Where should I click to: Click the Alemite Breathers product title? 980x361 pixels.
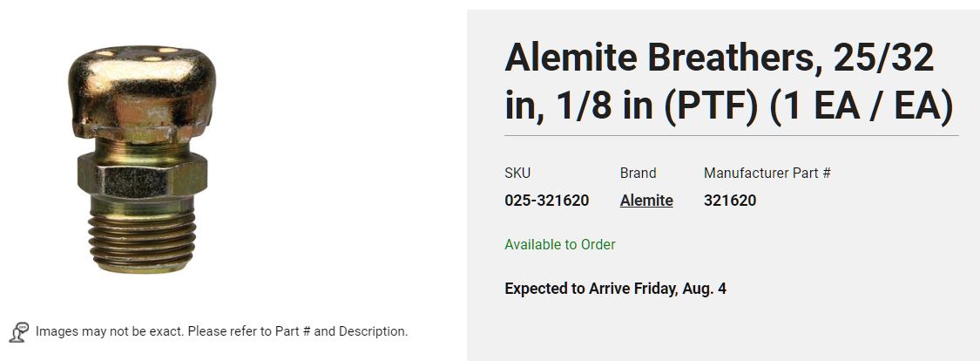tap(729, 81)
